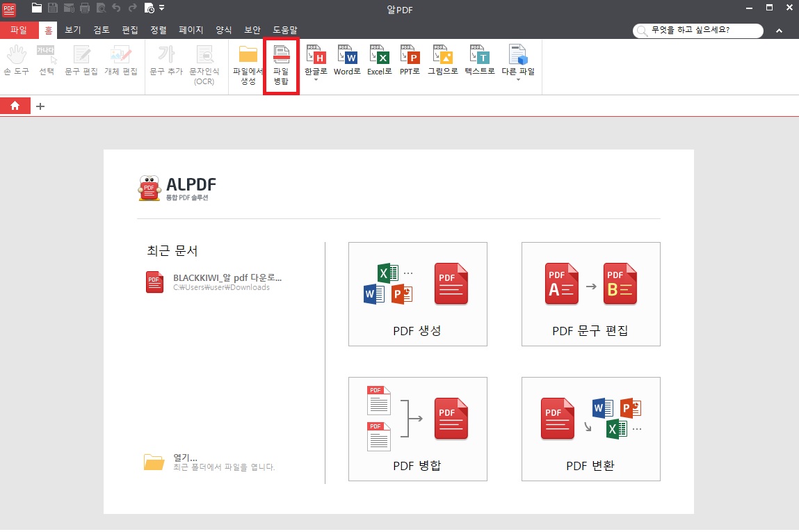
Task: Open print preview magnifier icon
Action: point(101,8)
